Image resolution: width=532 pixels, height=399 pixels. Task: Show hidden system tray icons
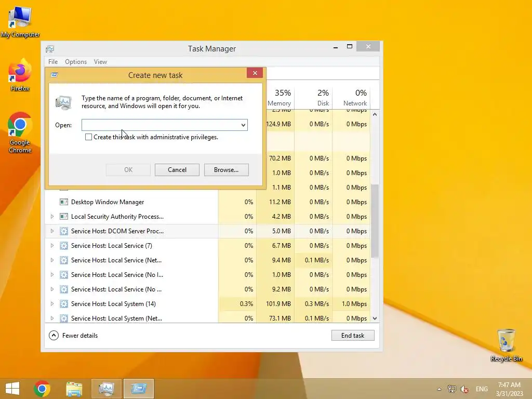(440, 389)
